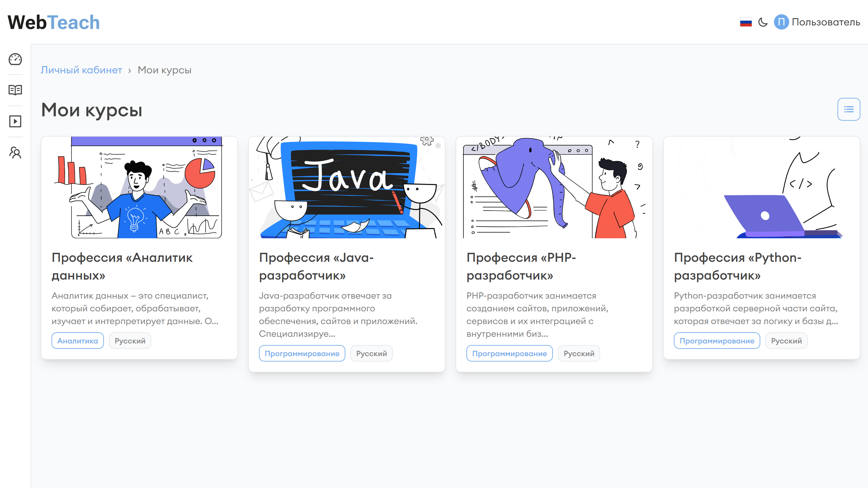Open the video play sidebar icon
The image size is (868, 488).
(15, 121)
